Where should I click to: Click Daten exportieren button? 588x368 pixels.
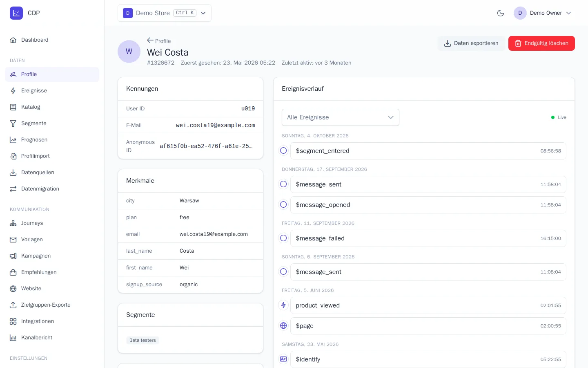pyautogui.click(x=471, y=43)
